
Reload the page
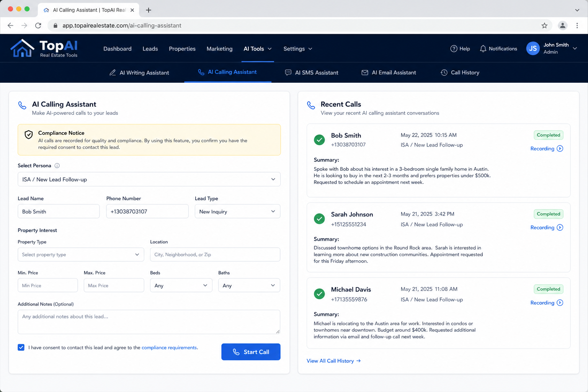pos(38,26)
